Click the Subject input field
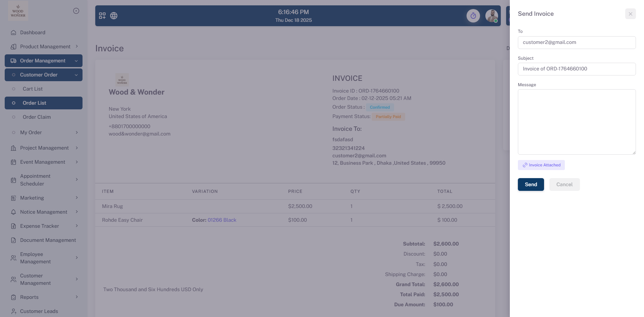The width and height of the screenshot is (644, 317). point(576,69)
